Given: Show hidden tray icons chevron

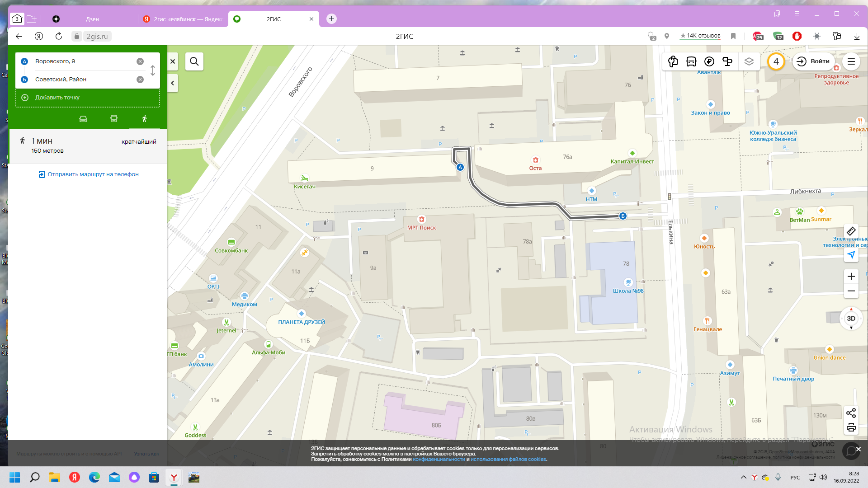Looking at the screenshot, I should (744, 477).
